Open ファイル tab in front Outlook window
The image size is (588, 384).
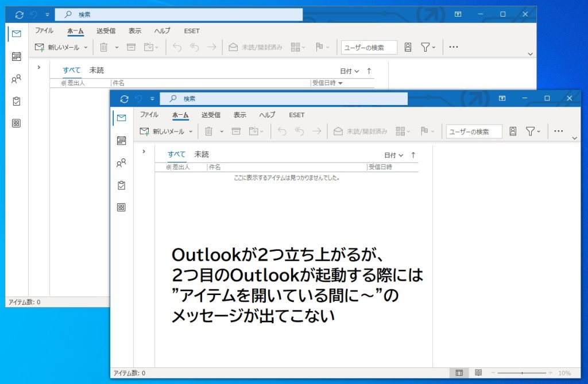click(x=149, y=115)
